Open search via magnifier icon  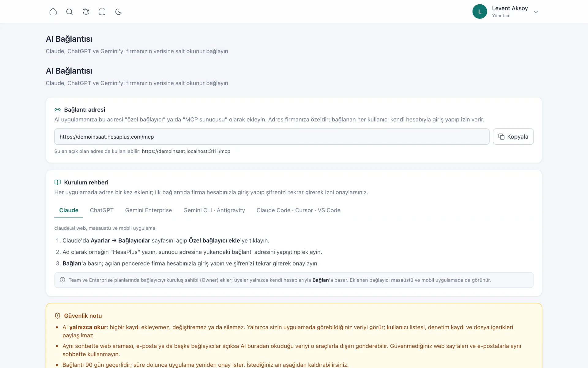coord(70,12)
